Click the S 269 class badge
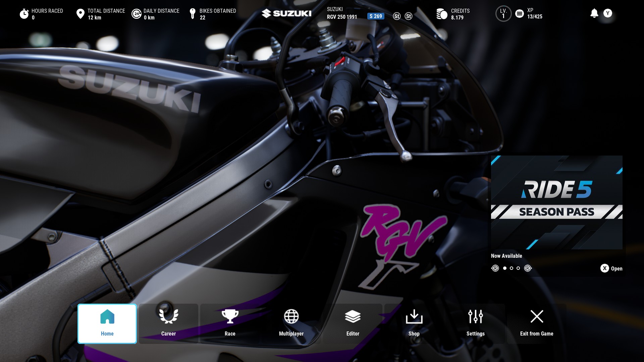644x362 pixels. tap(376, 16)
